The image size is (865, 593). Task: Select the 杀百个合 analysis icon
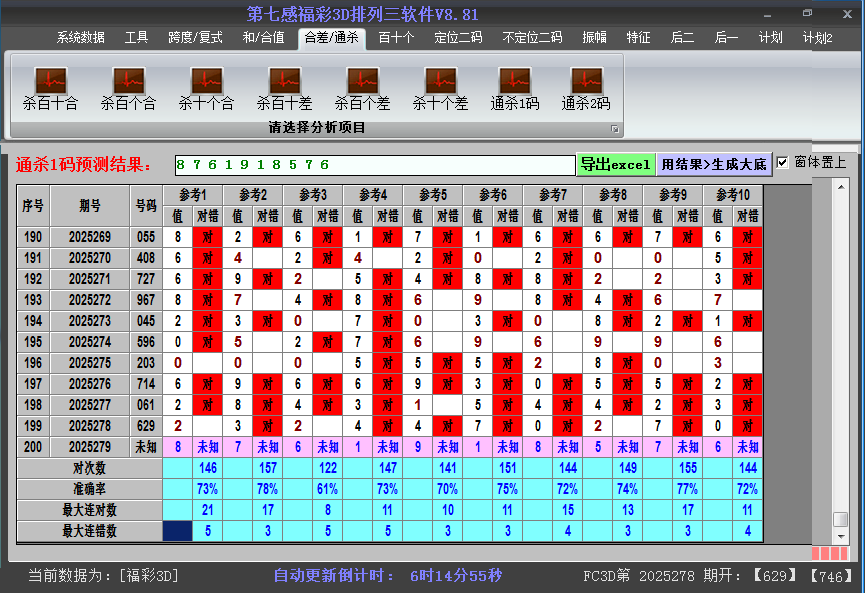click(x=128, y=88)
